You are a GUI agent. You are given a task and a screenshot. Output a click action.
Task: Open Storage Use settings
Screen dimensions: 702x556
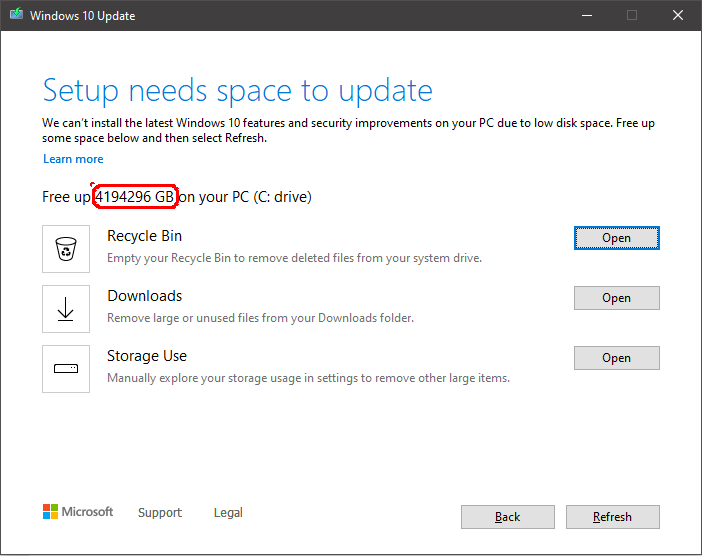[616, 358]
